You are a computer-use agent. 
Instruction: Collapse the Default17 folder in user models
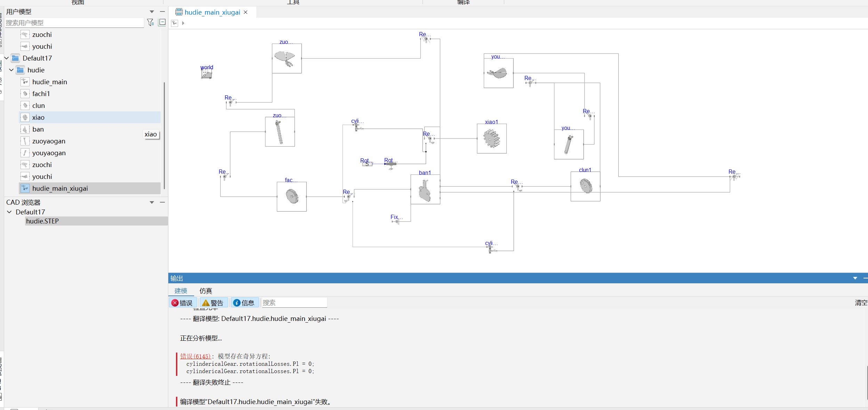7,58
